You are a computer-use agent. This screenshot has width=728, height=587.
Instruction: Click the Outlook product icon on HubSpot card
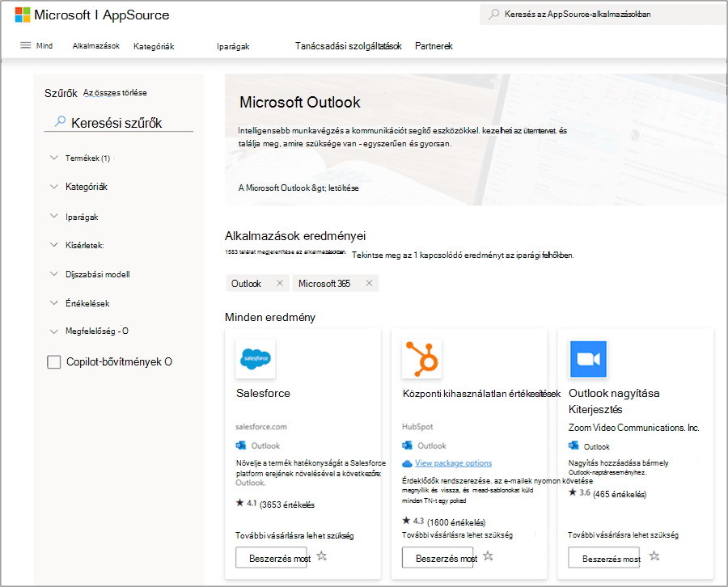pos(407,446)
